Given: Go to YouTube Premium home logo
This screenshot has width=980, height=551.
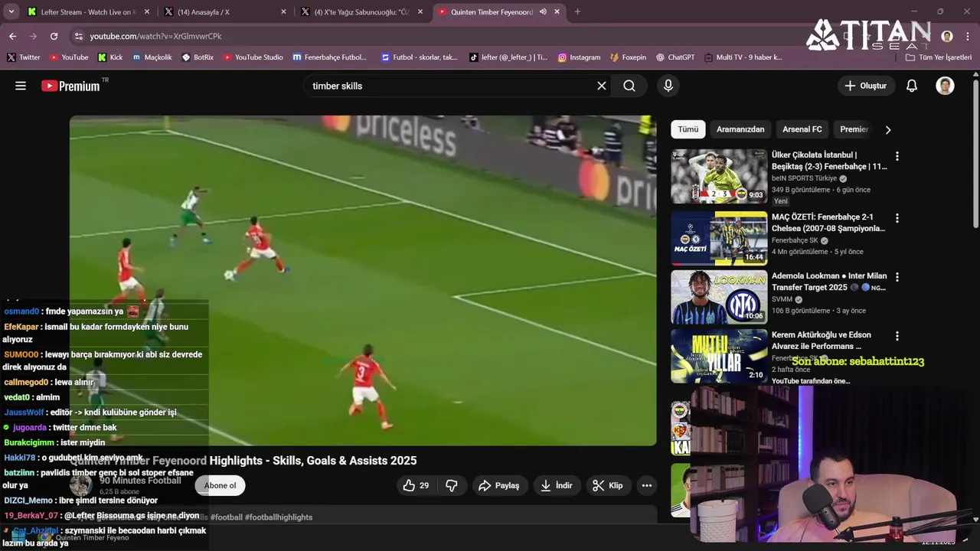Looking at the screenshot, I should [x=70, y=86].
